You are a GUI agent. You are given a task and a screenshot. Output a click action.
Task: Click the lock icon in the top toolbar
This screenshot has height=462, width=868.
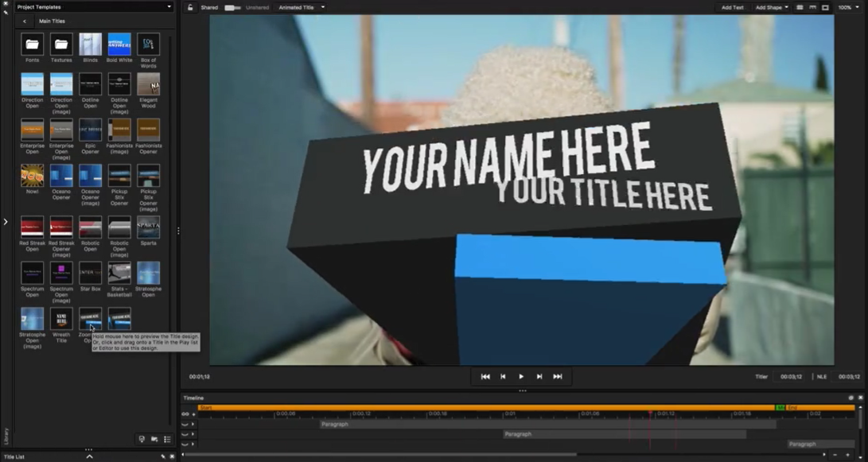coord(189,7)
